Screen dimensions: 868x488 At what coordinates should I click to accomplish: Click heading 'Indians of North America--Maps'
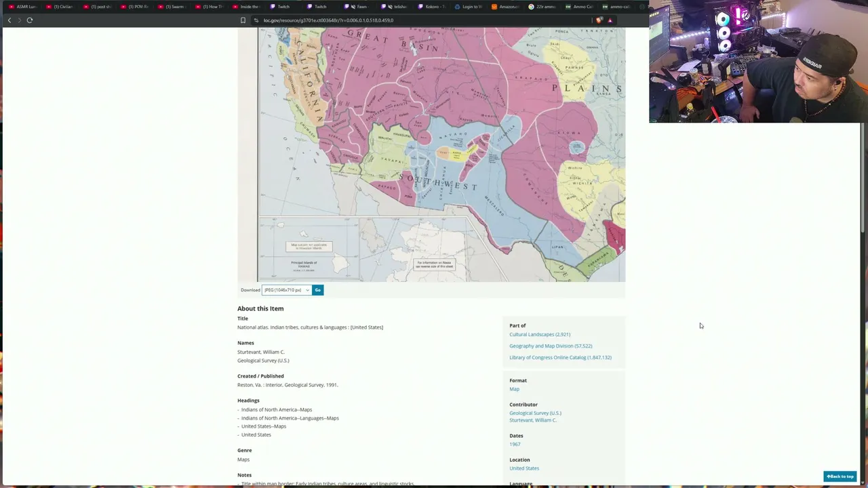(x=277, y=410)
